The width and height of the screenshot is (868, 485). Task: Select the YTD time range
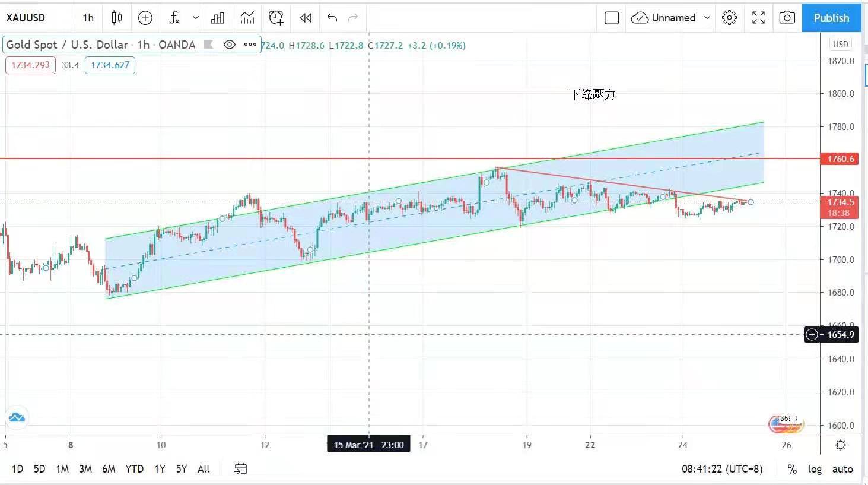(x=134, y=469)
